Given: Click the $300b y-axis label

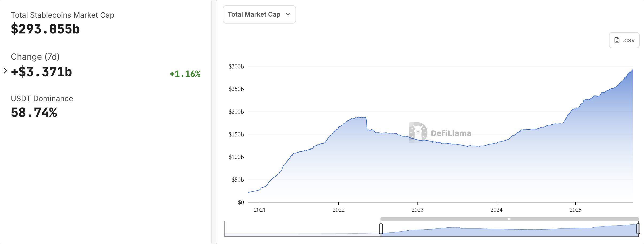Looking at the screenshot, I should coord(236,66).
